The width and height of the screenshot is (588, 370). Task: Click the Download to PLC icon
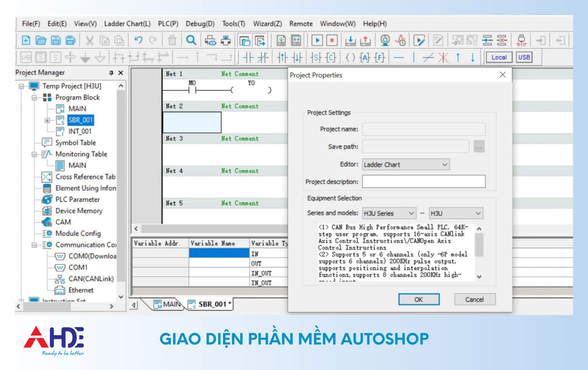350,40
